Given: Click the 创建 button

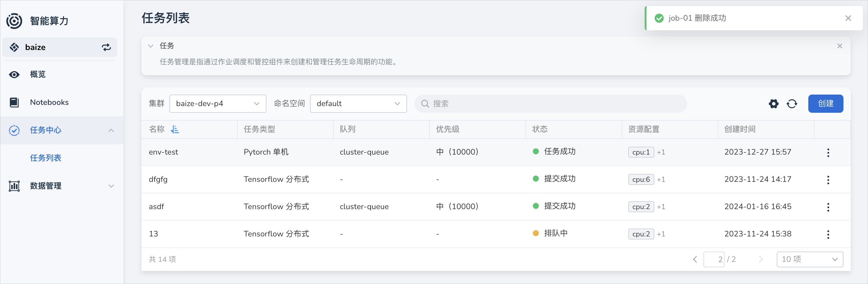Looking at the screenshot, I should pyautogui.click(x=826, y=104).
